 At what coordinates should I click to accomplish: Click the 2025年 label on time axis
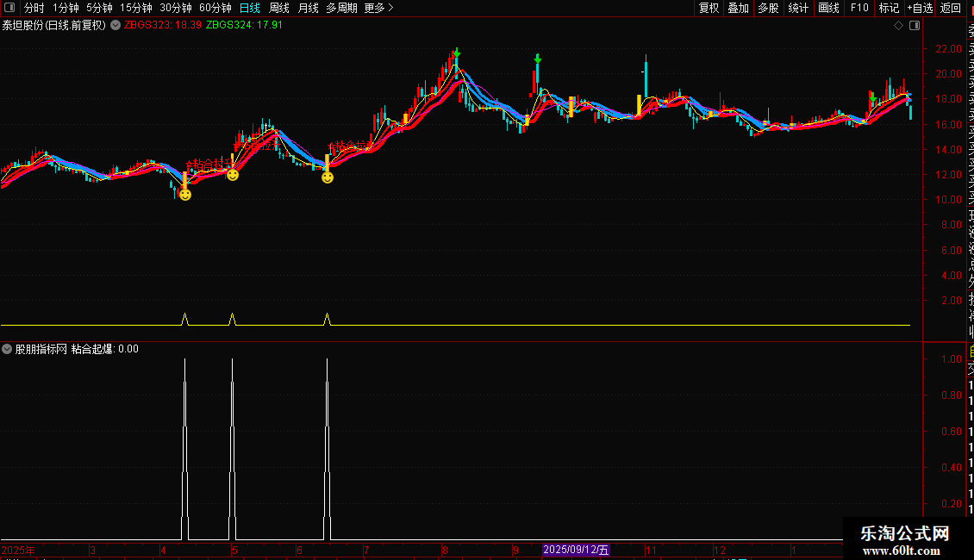coord(18,550)
